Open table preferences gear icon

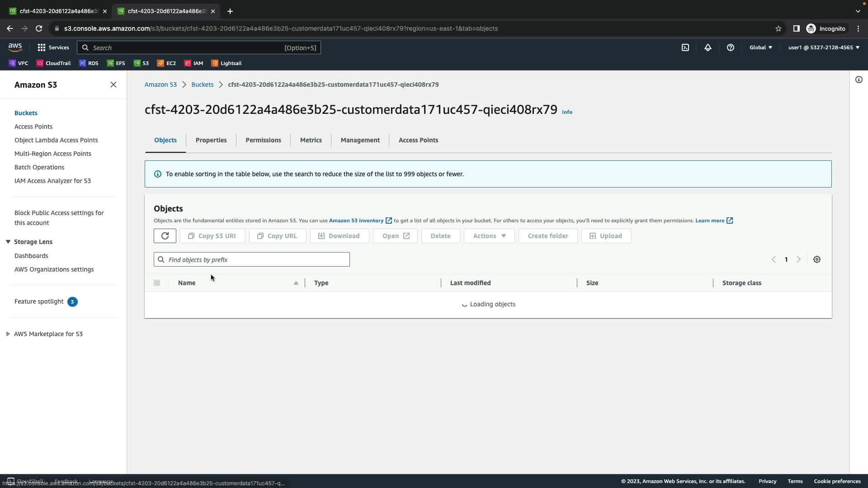click(x=817, y=259)
